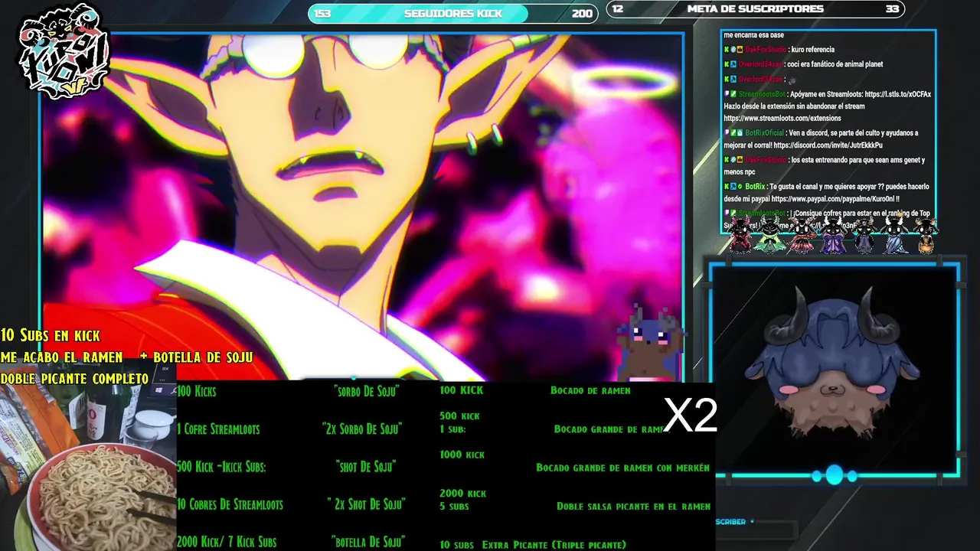The image size is (980, 551).
Task: Open the streamloots.com/extensions link
Action: (x=782, y=119)
